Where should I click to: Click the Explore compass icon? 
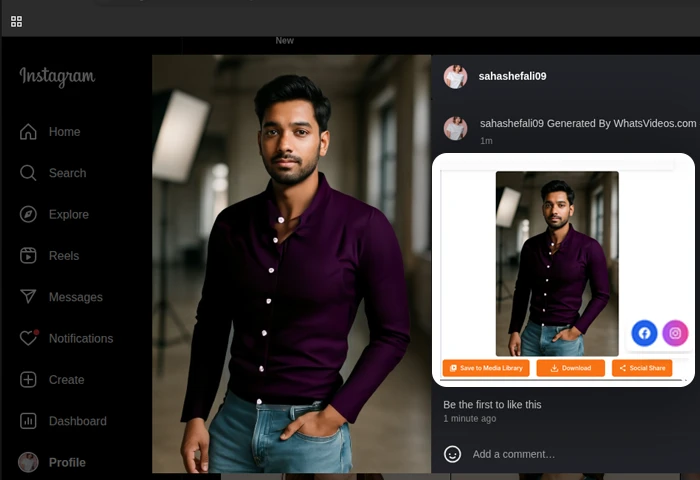point(28,214)
